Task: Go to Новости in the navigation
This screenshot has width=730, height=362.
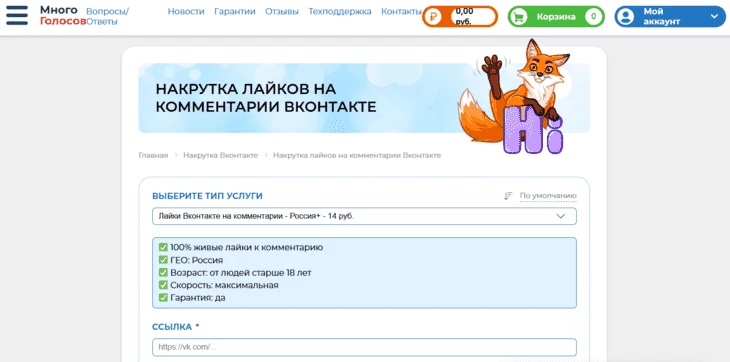Action: coord(186,12)
